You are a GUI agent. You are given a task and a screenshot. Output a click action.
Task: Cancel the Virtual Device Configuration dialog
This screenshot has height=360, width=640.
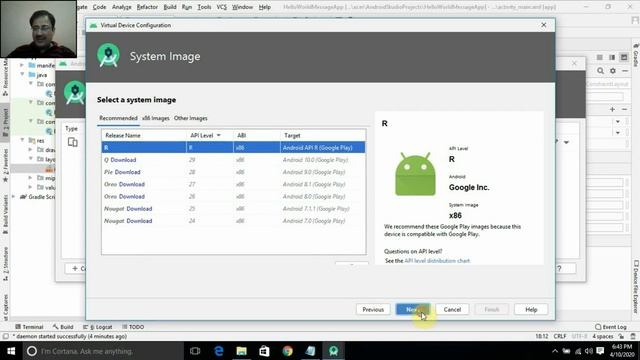pos(452,309)
